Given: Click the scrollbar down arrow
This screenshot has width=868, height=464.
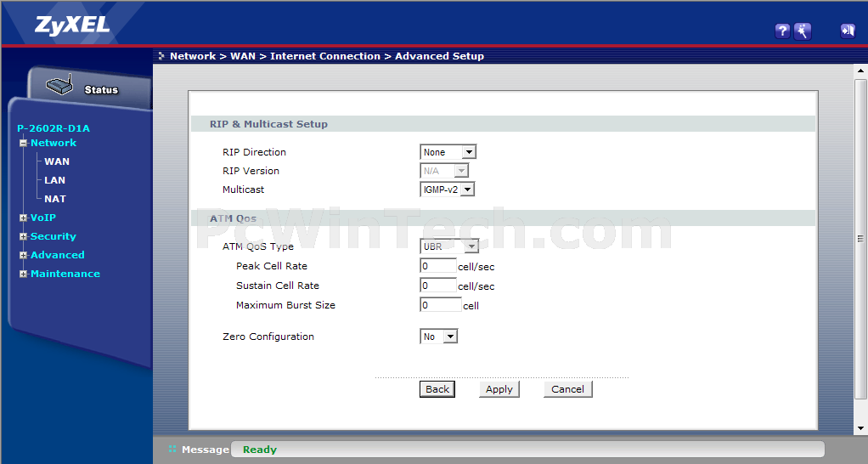Looking at the screenshot, I should coord(860,428).
